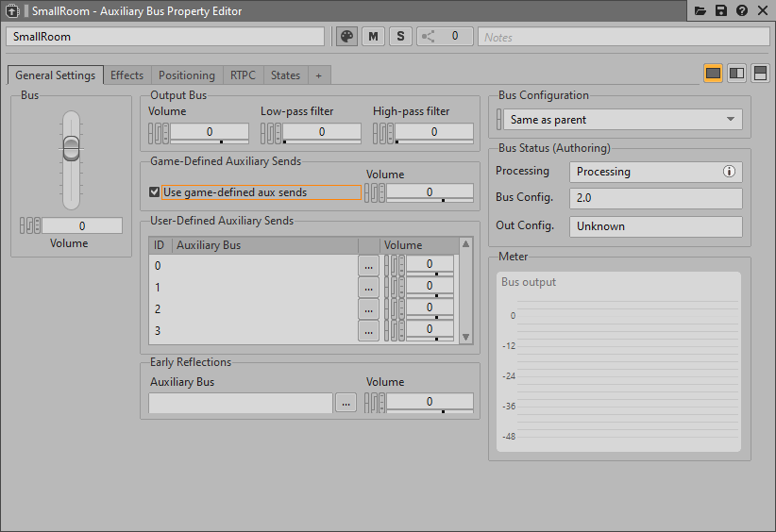Browse auxiliary bus for send ID 0
Viewport: 776px width, 532px height.
368,266
